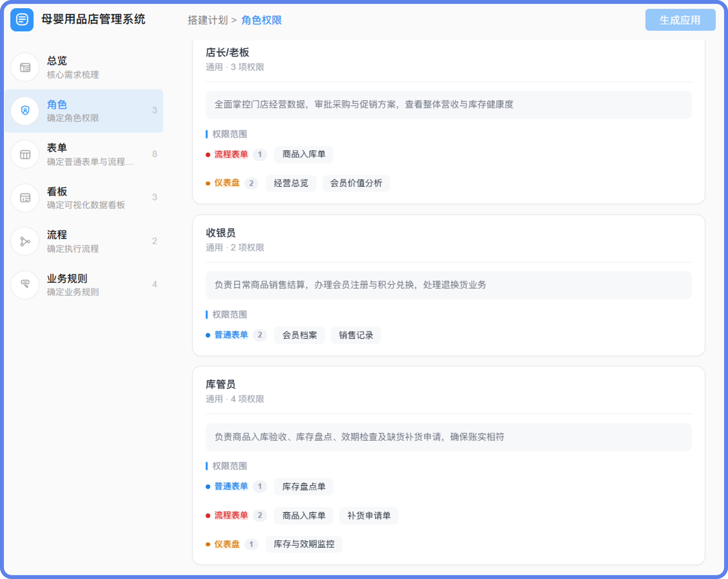Click the 经营总览 dashboard tag

pyautogui.click(x=291, y=183)
